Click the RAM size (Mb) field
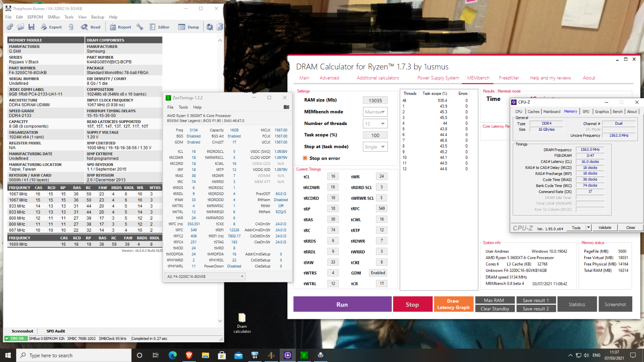Image resolution: width=644 pixels, height=362 pixels. tap(375, 101)
